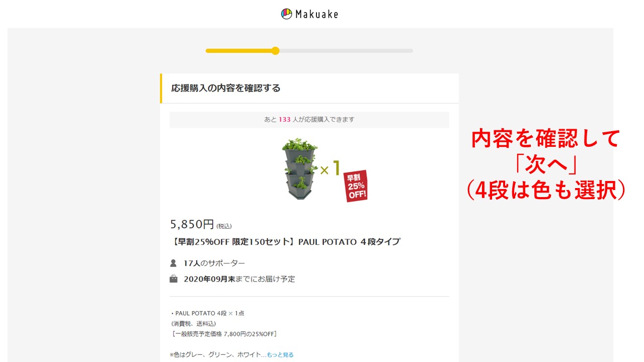Click the 応援購入の内容を確認する heading

pos(226,88)
